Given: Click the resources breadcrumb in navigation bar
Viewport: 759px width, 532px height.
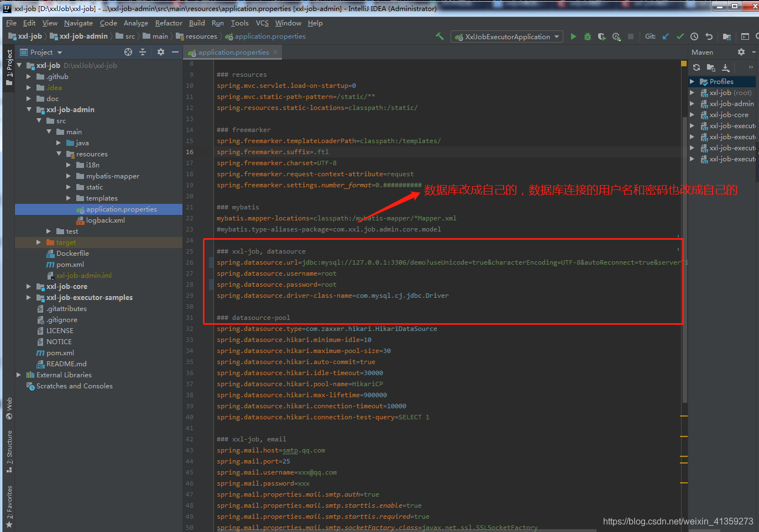Looking at the screenshot, I should coord(197,36).
